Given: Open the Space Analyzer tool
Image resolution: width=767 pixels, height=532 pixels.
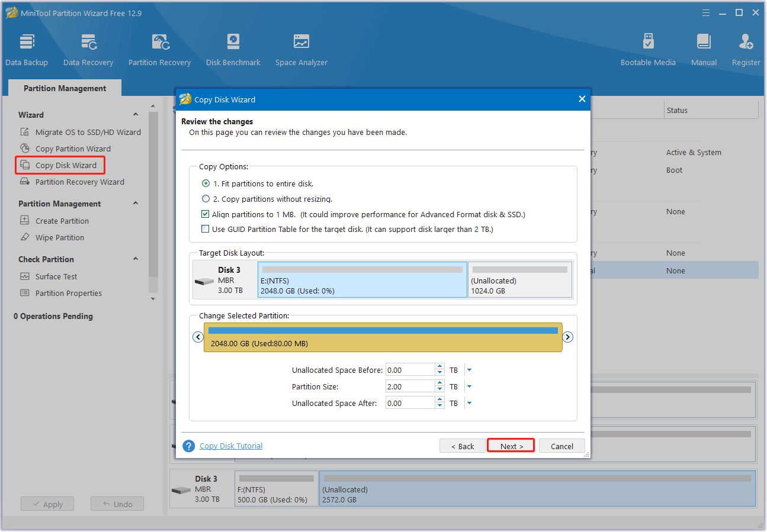Looking at the screenshot, I should 301,50.
